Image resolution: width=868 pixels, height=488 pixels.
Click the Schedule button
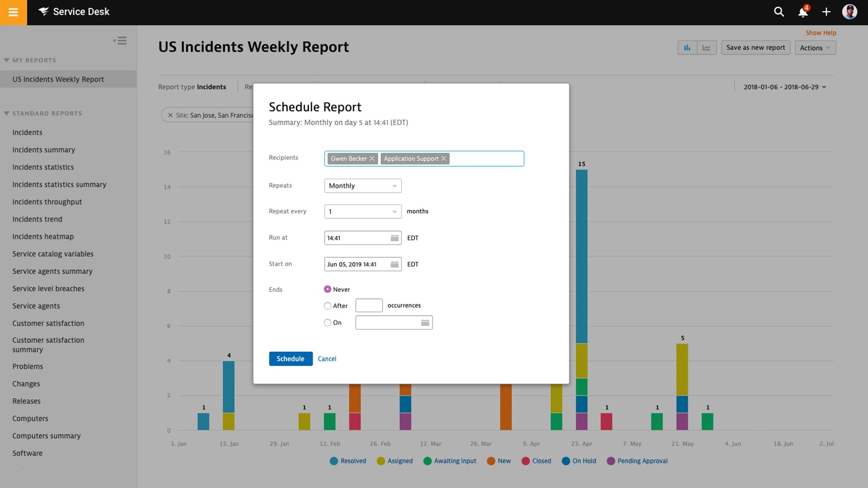[x=290, y=359]
